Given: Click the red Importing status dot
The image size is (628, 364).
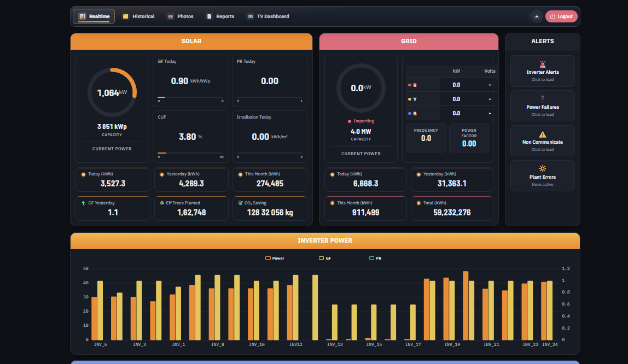Looking at the screenshot, I should click(349, 121).
